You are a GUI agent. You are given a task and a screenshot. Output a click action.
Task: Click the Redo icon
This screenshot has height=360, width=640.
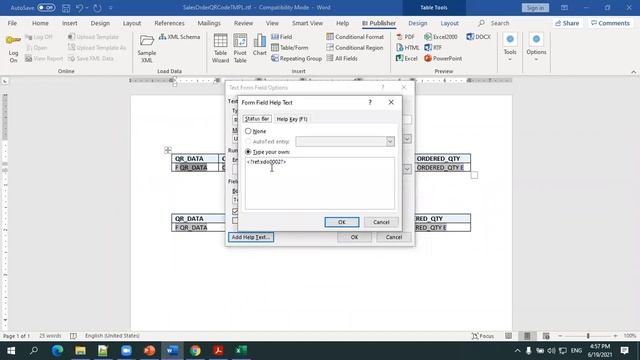point(97,8)
